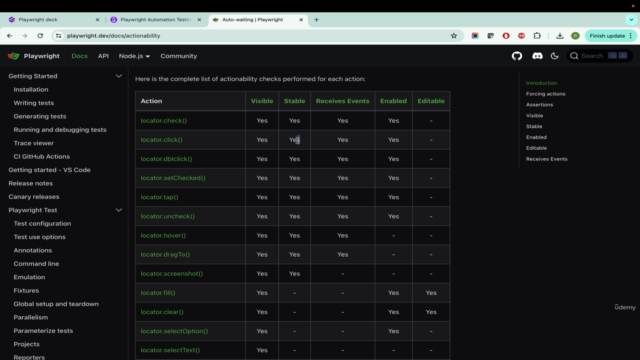Screen dimensions: 640x360
Task: Click the address bar URL
Action: [x=113, y=36]
